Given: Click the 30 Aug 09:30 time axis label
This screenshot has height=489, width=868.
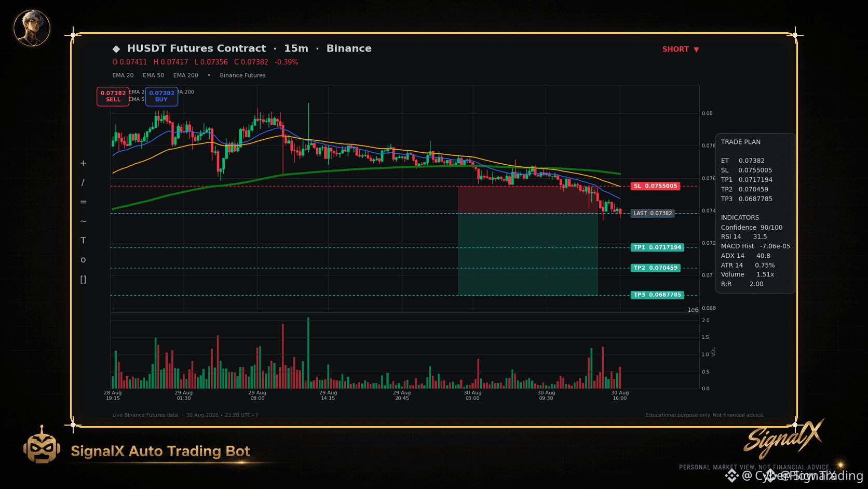Looking at the screenshot, I should pyautogui.click(x=546, y=395).
